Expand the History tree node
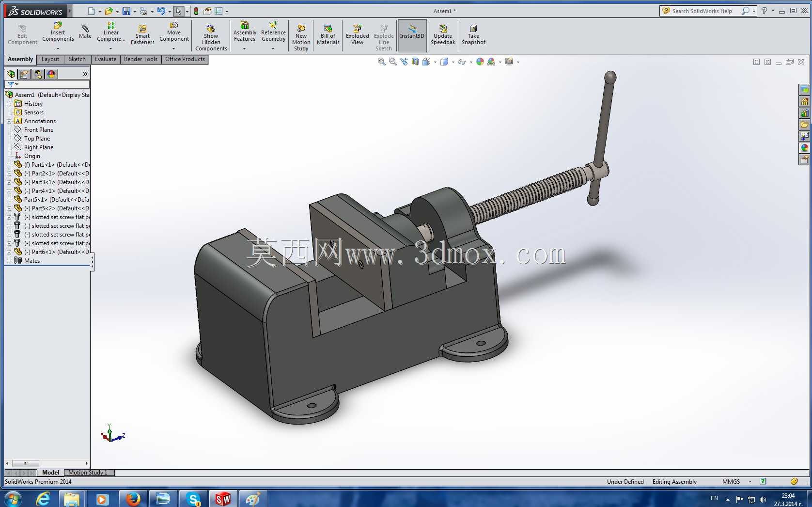Screen dimensions: 812x507 click(9, 104)
